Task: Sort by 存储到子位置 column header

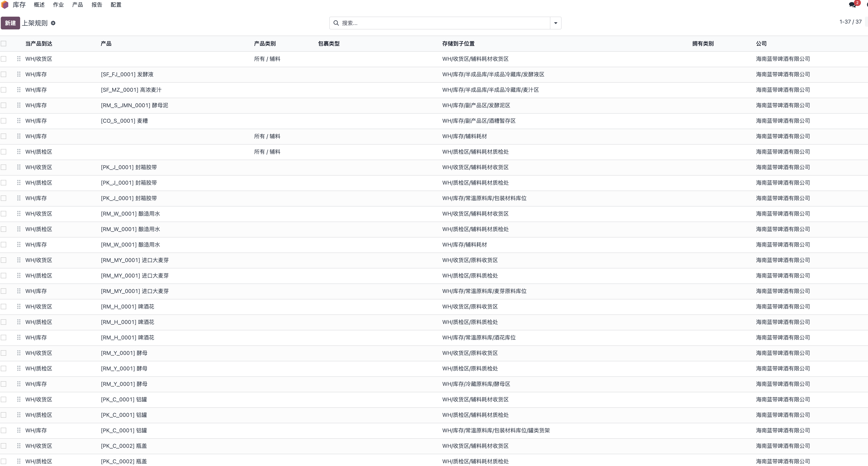Action: click(458, 44)
